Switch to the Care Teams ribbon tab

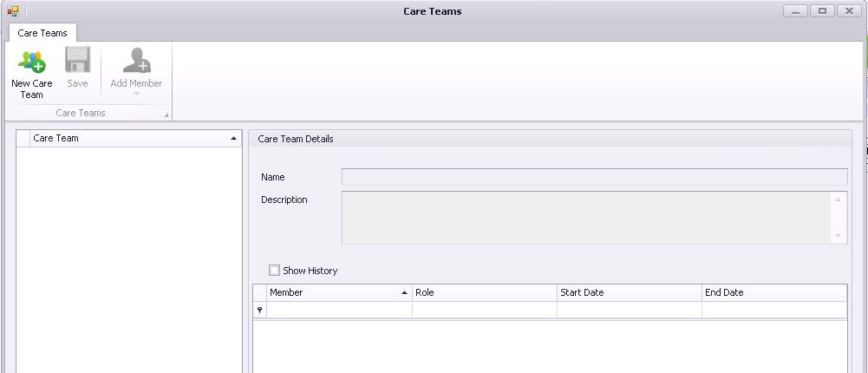click(x=42, y=33)
